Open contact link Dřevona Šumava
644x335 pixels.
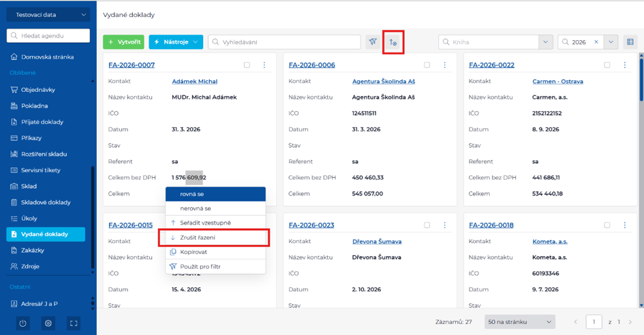pyautogui.click(x=377, y=242)
